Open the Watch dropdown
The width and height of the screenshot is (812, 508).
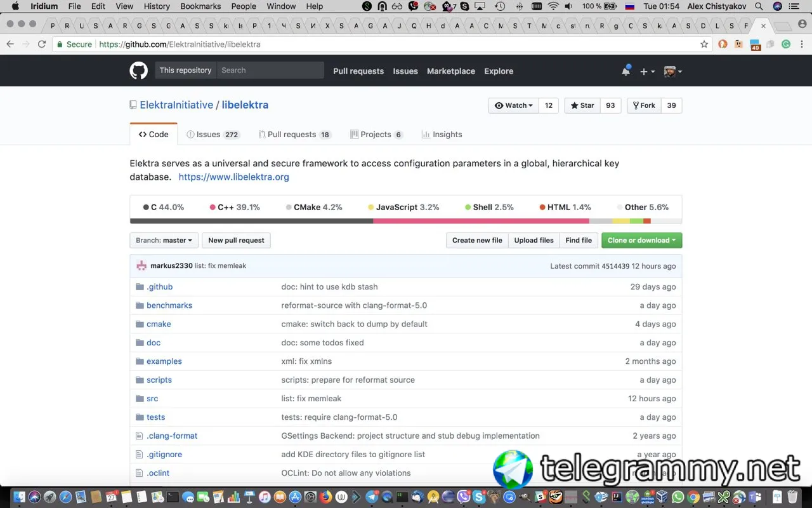point(514,105)
